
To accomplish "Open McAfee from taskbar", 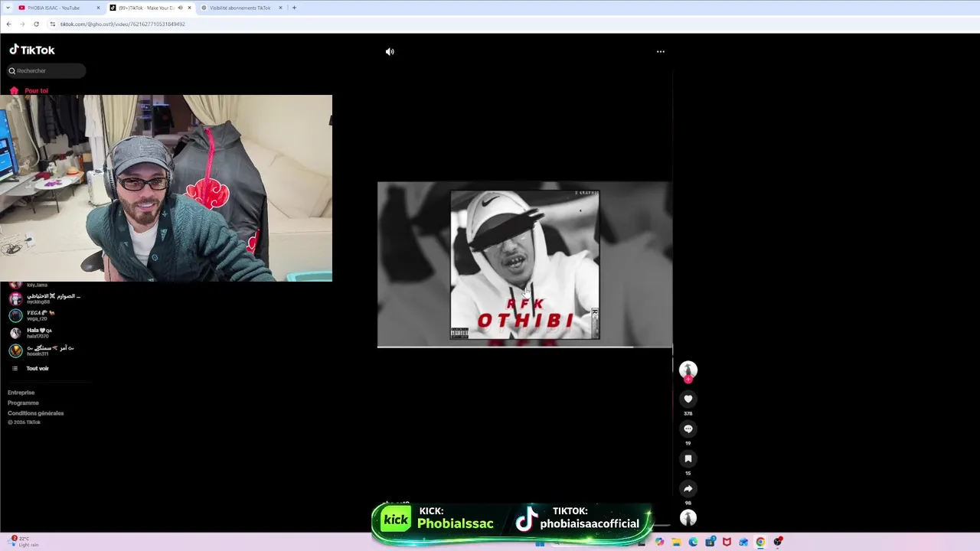I will pyautogui.click(x=727, y=542).
